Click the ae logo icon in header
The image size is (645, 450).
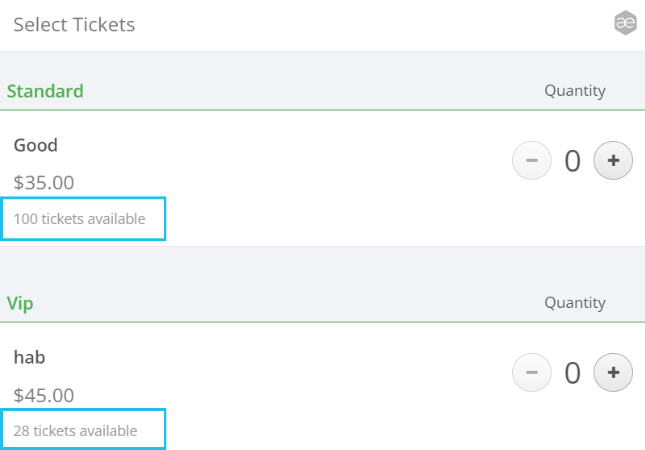click(625, 24)
